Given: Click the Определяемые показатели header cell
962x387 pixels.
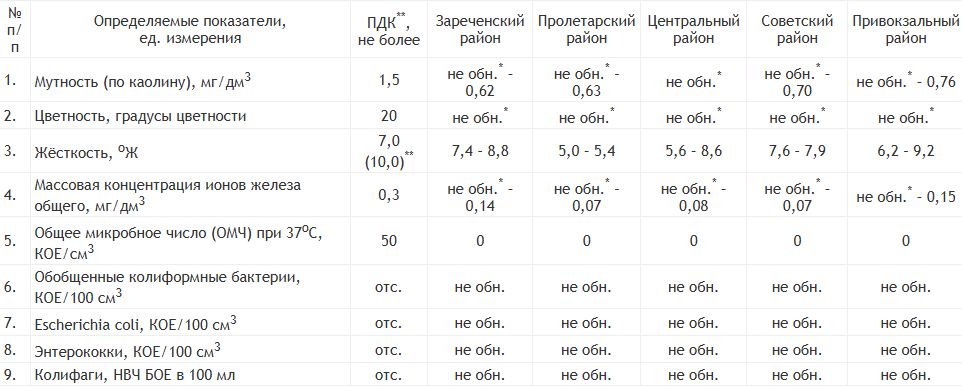Looking at the screenshot, I should pos(190,29).
